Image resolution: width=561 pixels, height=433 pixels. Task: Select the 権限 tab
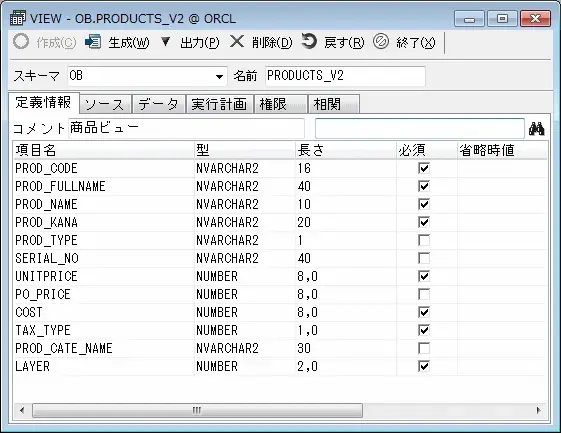point(281,104)
